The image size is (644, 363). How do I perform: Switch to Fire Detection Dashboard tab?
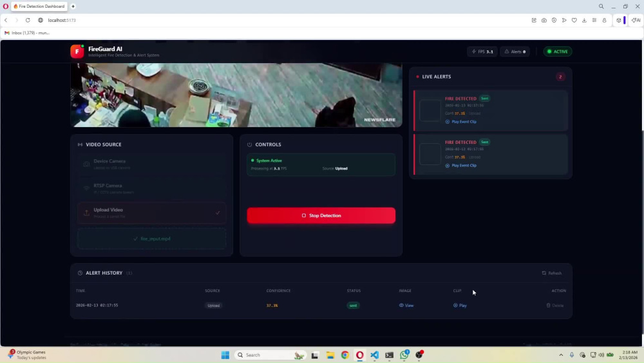tap(39, 6)
